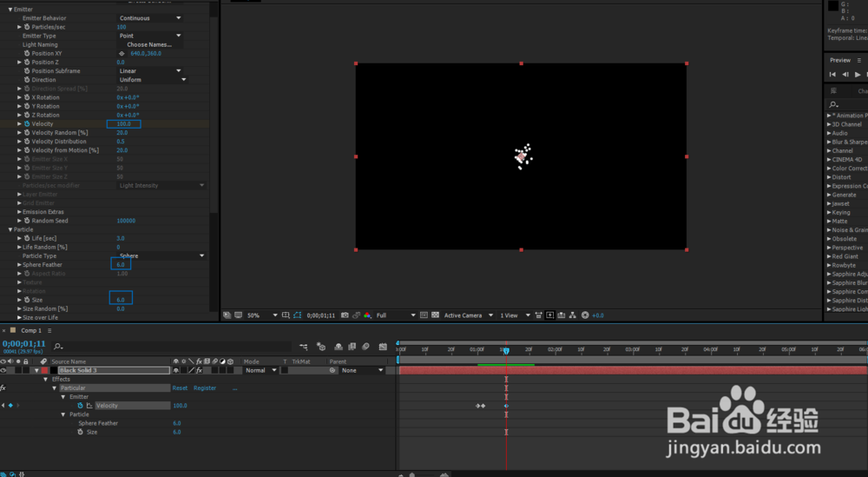Click Register for Particular effect
The width and height of the screenshot is (868, 477).
(205, 388)
